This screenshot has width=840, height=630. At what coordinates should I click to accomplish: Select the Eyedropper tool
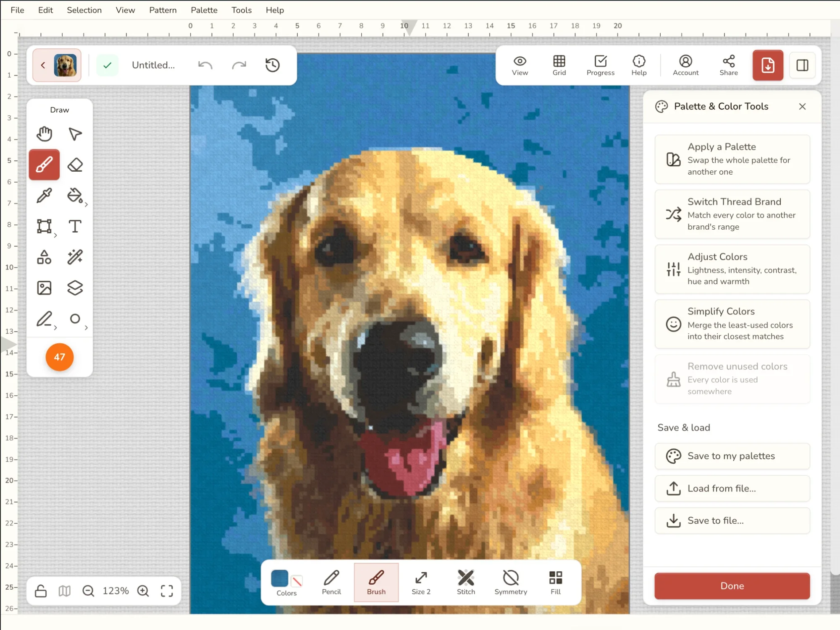click(44, 196)
